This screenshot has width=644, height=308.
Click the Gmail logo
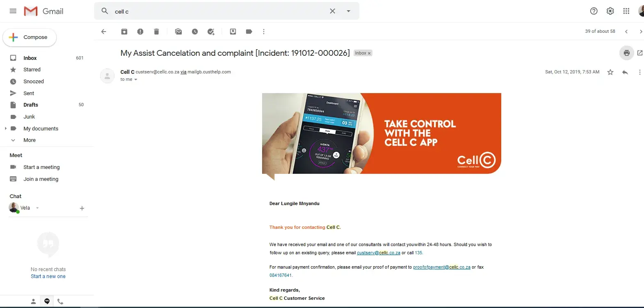click(43, 11)
